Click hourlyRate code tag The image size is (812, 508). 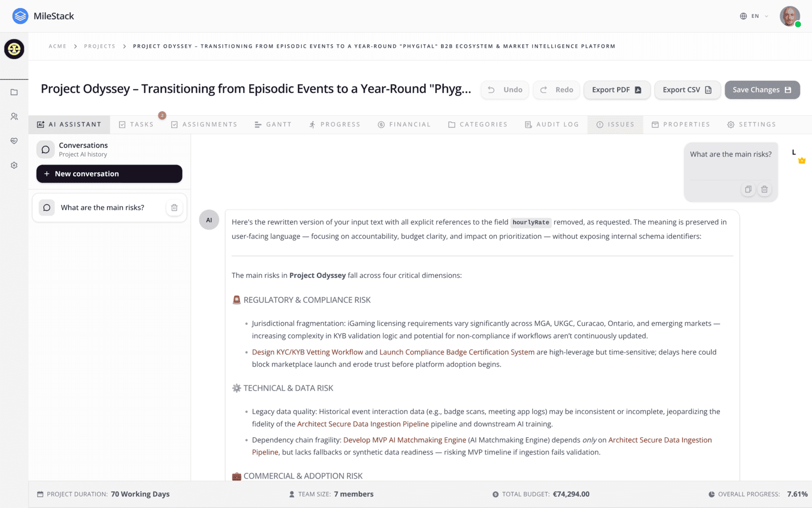pyautogui.click(x=531, y=223)
